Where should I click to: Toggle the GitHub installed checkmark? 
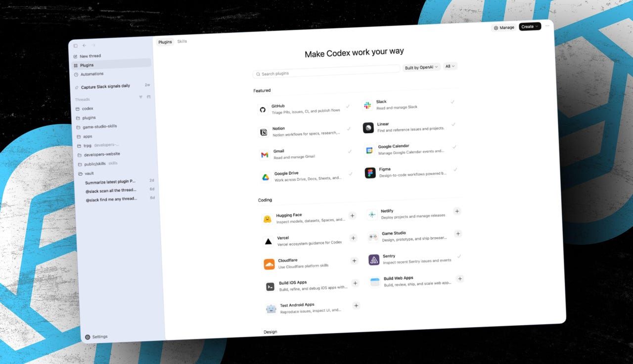tap(348, 106)
